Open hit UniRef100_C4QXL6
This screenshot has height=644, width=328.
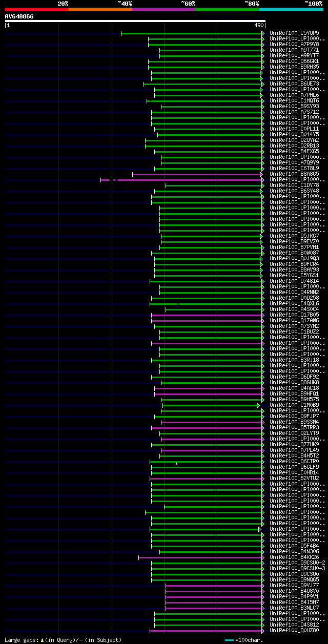(x=294, y=304)
